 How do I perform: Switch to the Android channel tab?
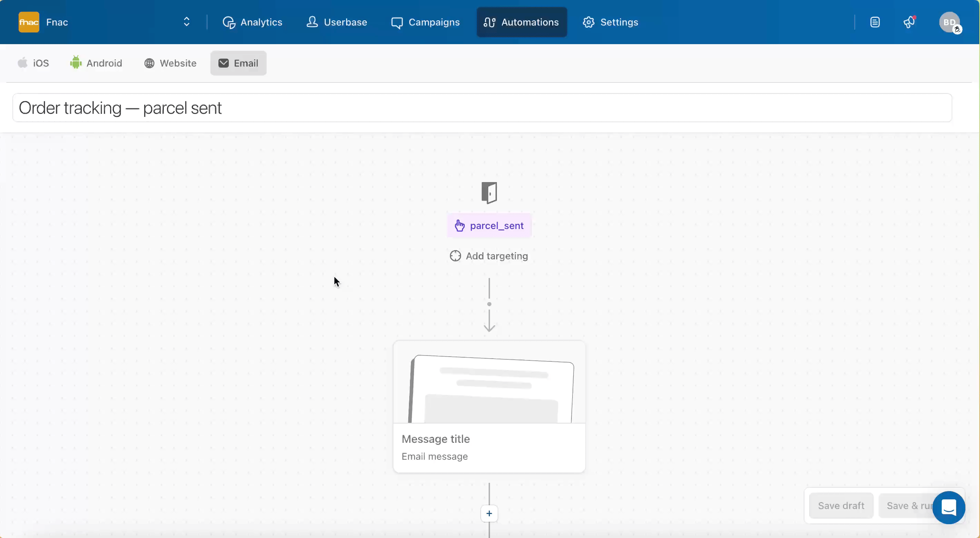click(x=96, y=63)
